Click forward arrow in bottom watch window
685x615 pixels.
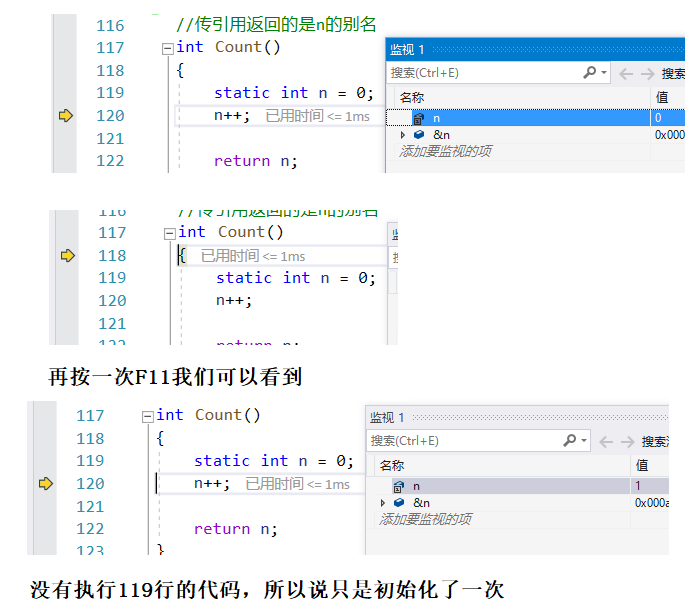[627, 442]
